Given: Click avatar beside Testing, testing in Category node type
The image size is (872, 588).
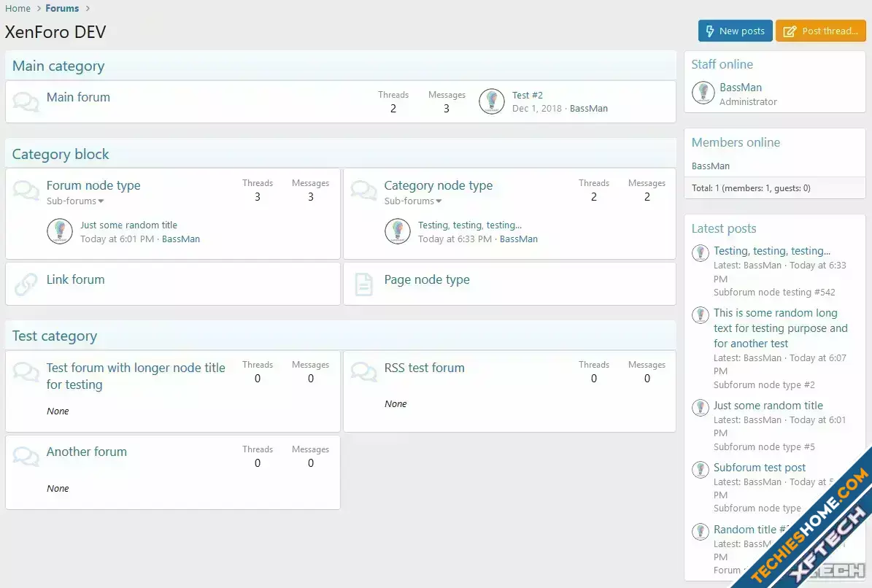Looking at the screenshot, I should pyautogui.click(x=398, y=231).
